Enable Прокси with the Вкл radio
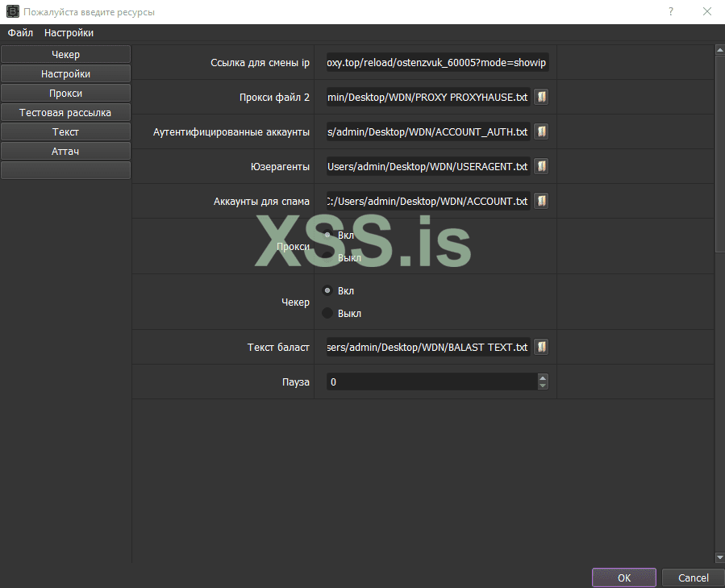Screen dimensions: 725x588 (x=327, y=235)
